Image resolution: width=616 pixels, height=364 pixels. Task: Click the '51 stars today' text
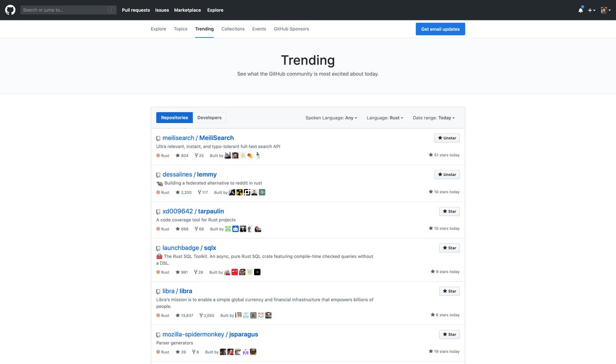click(445, 155)
